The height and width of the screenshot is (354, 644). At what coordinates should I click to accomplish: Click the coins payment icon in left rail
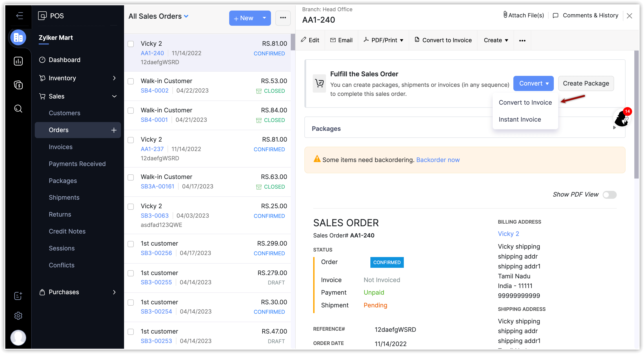[18, 85]
